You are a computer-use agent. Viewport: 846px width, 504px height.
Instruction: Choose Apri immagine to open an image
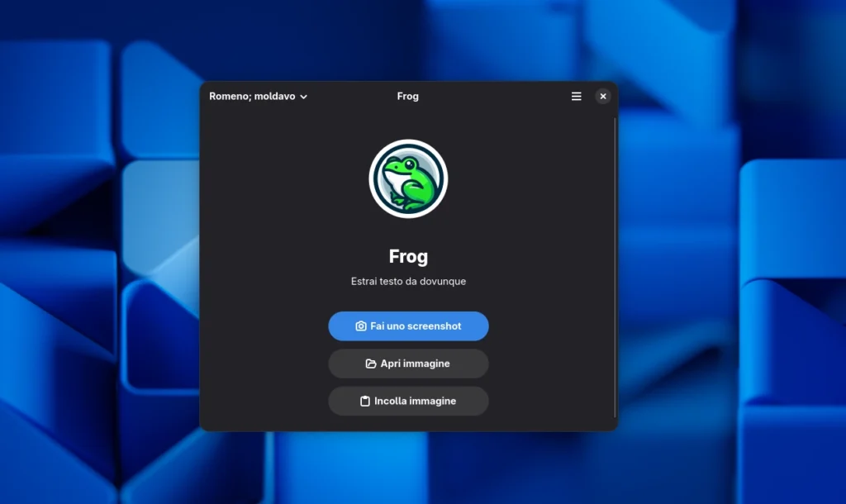point(408,364)
